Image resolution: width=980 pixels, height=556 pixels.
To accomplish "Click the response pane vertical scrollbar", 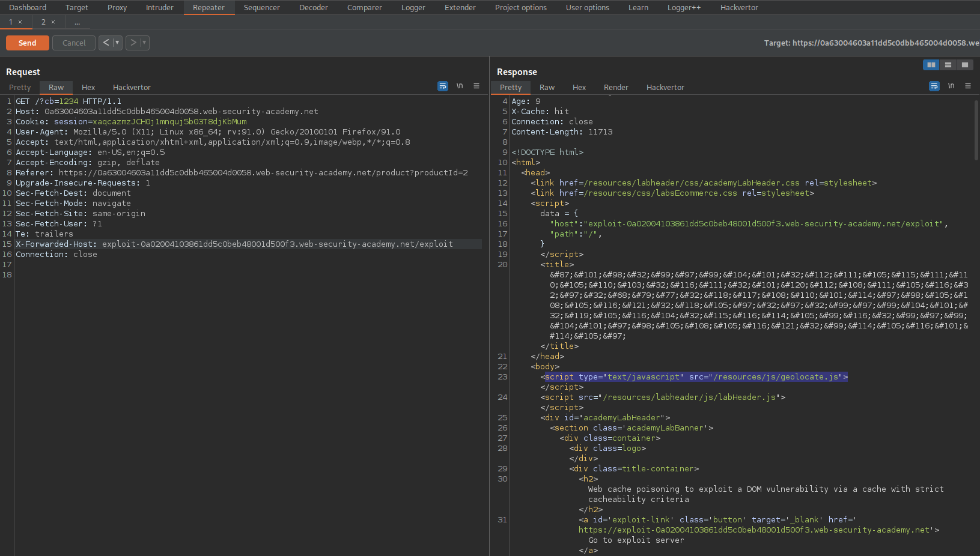I will 976,130.
